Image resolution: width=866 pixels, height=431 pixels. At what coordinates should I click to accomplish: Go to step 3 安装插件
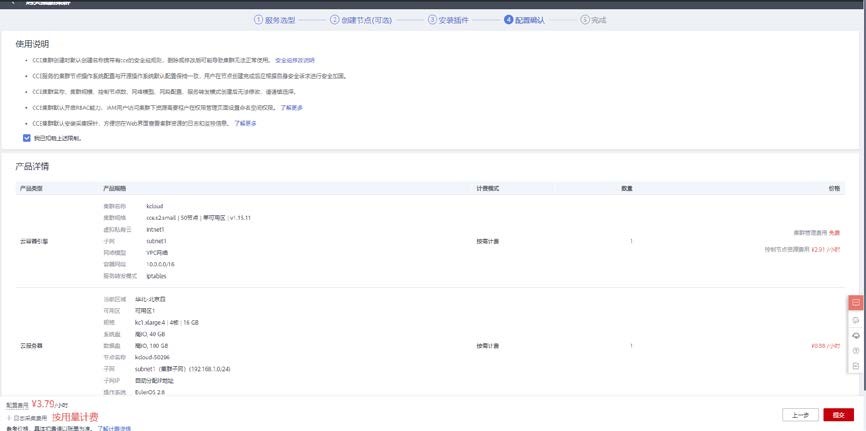click(448, 20)
